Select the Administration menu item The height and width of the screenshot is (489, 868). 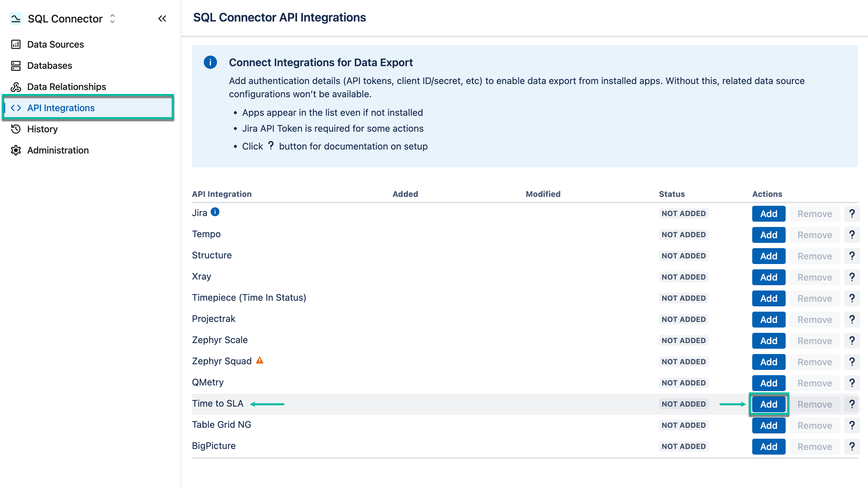[58, 150]
